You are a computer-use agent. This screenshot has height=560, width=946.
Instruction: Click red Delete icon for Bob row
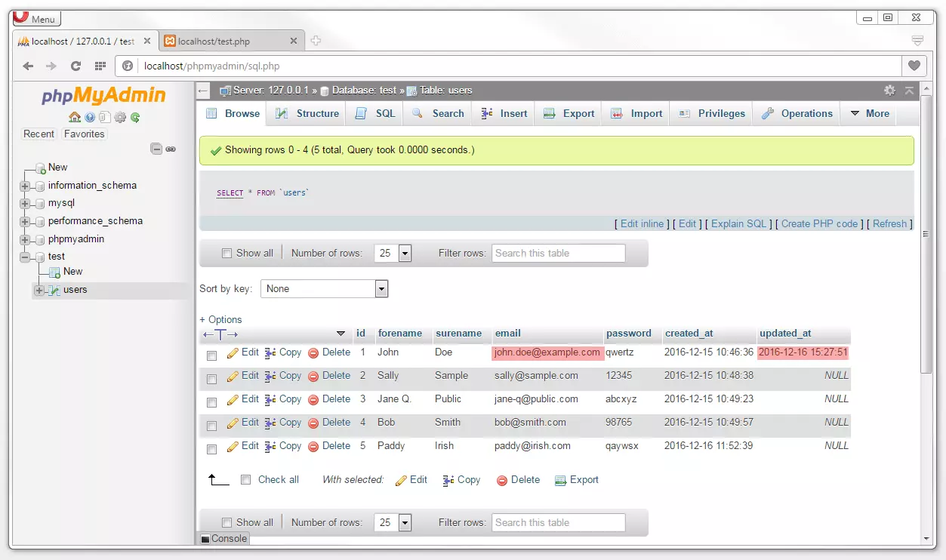313,423
